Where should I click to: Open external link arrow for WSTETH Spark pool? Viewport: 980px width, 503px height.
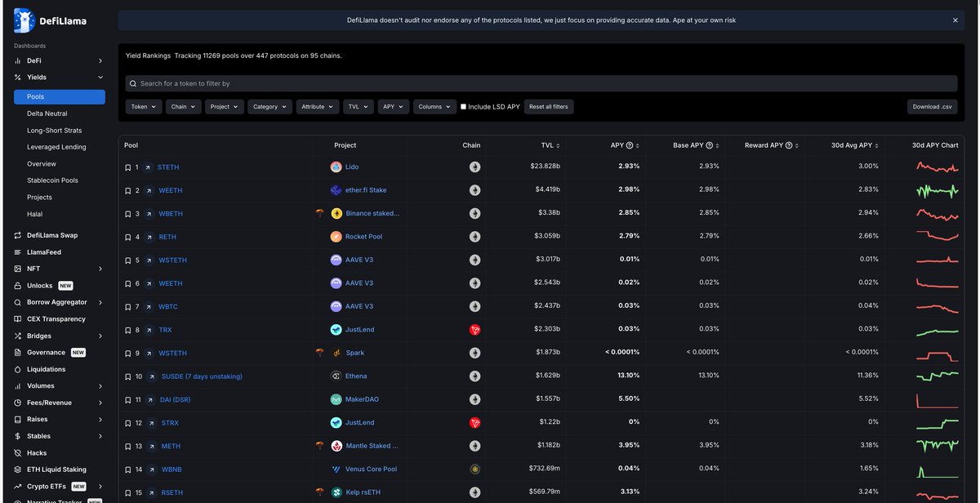point(148,354)
